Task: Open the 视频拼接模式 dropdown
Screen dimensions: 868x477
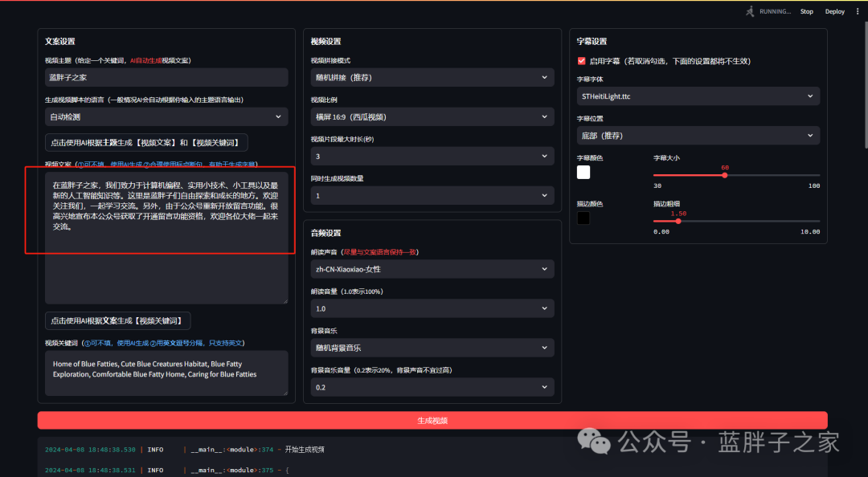Action: (x=432, y=78)
